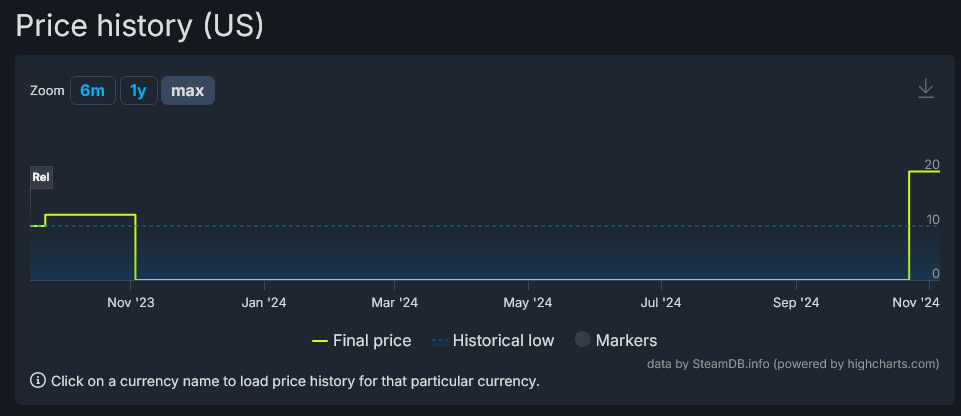The image size is (961, 416).
Task: Click the Sep '24 x-axis label
Action: (796, 302)
